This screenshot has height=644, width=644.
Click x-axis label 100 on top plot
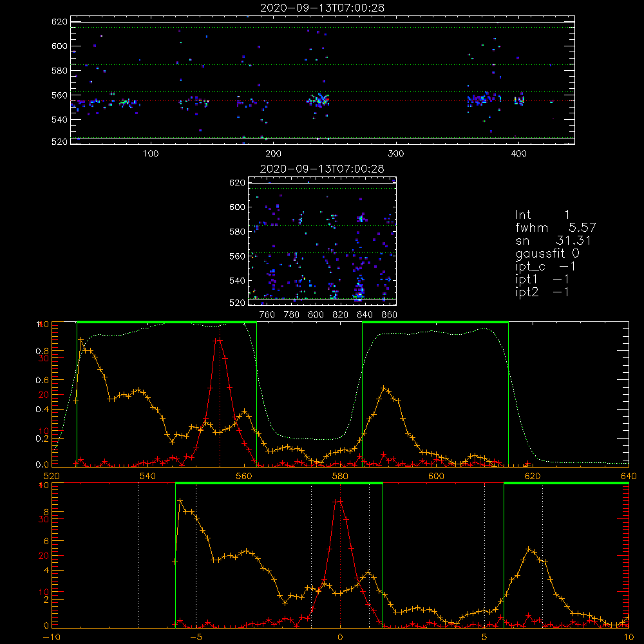[x=150, y=154]
